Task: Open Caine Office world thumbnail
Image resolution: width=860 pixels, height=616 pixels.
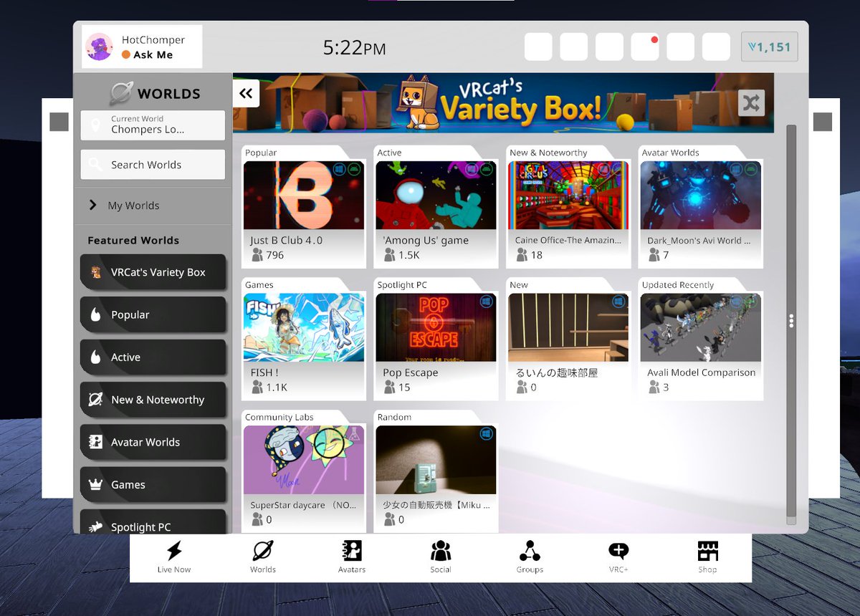Action: [x=568, y=196]
